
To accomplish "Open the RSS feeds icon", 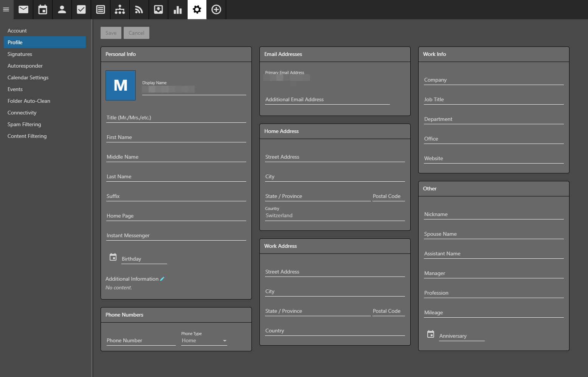I will point(139,9).
